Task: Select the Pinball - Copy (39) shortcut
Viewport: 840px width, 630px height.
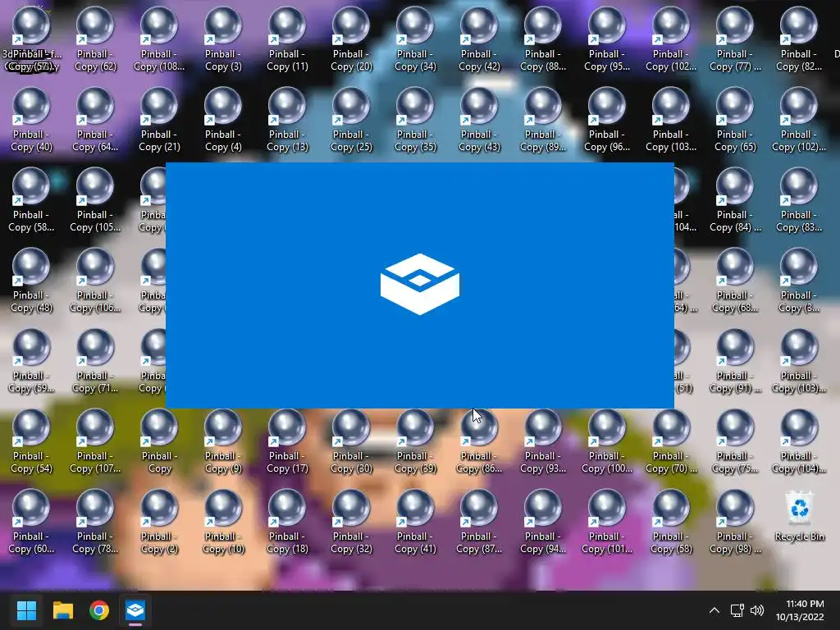Action: [415, 441]
